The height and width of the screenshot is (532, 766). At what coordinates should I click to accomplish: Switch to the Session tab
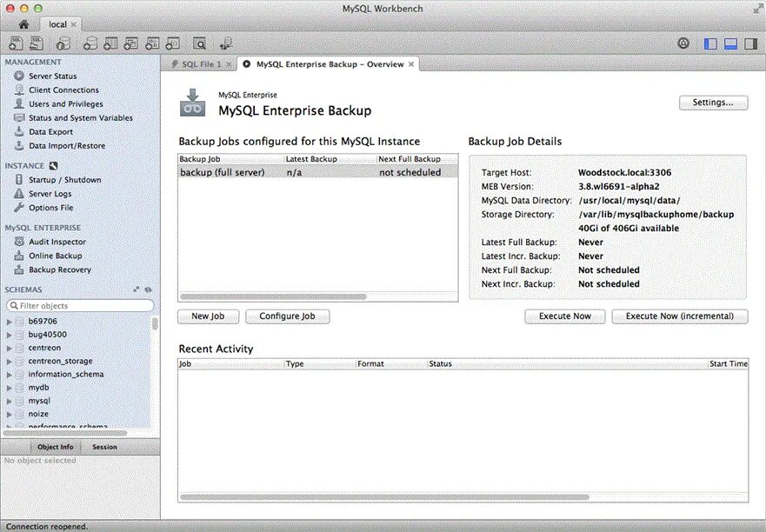(104, 446)
